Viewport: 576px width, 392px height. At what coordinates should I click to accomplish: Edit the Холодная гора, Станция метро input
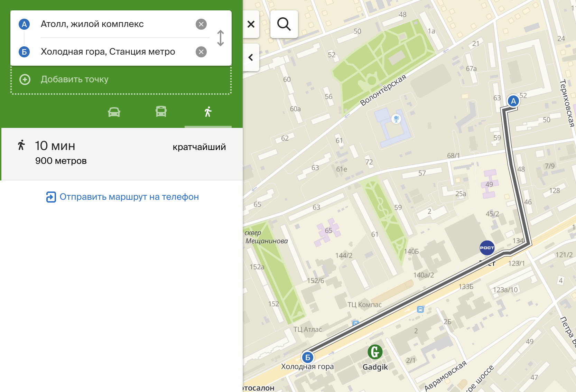coord(114,52)
